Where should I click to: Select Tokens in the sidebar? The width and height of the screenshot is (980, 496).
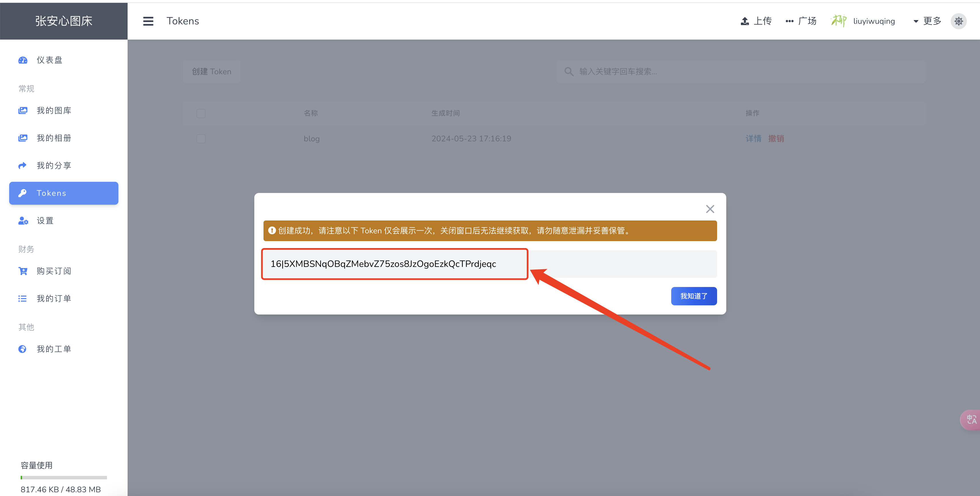coord(64,193)
